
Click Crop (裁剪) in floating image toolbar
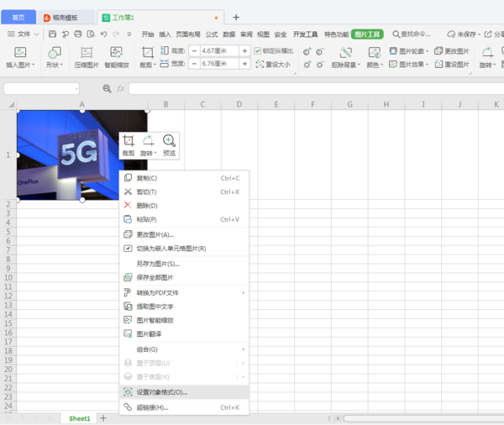pyautogui.click(x=129, y=145)
